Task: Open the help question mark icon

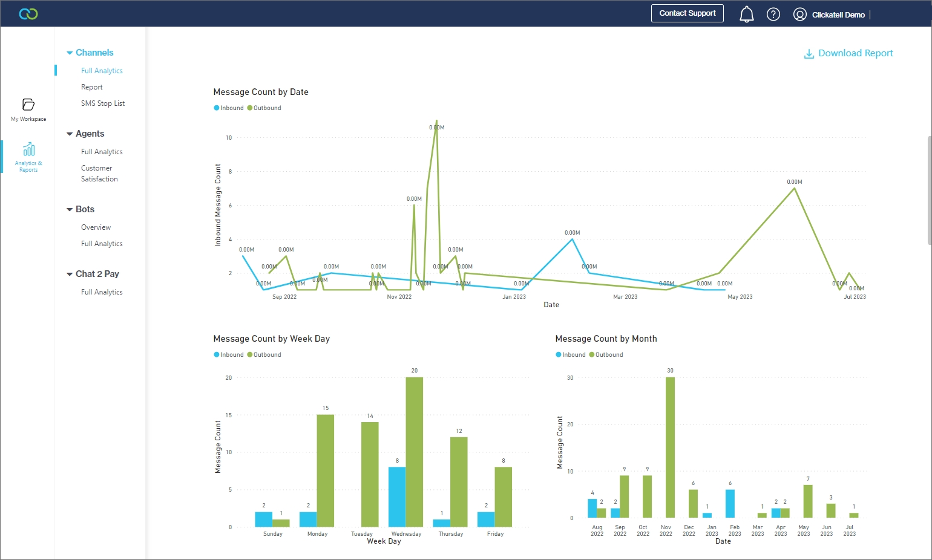Action: (x=773, y=15)
